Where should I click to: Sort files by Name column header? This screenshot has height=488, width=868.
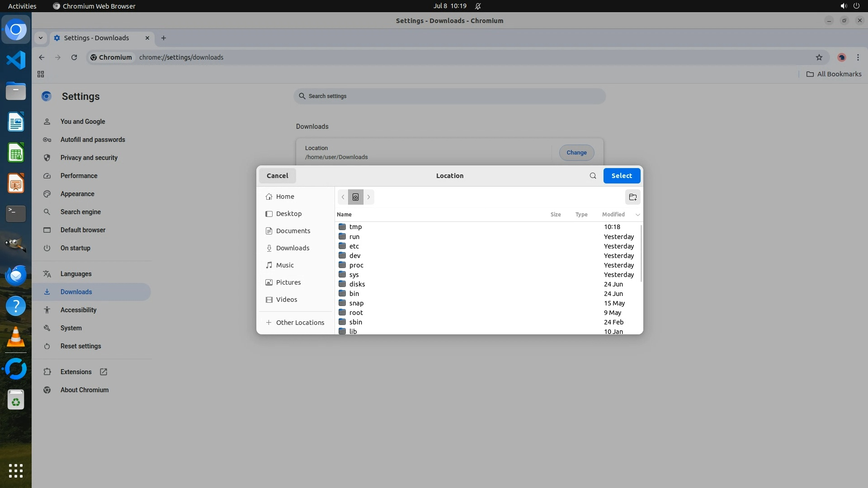point(344,215)
